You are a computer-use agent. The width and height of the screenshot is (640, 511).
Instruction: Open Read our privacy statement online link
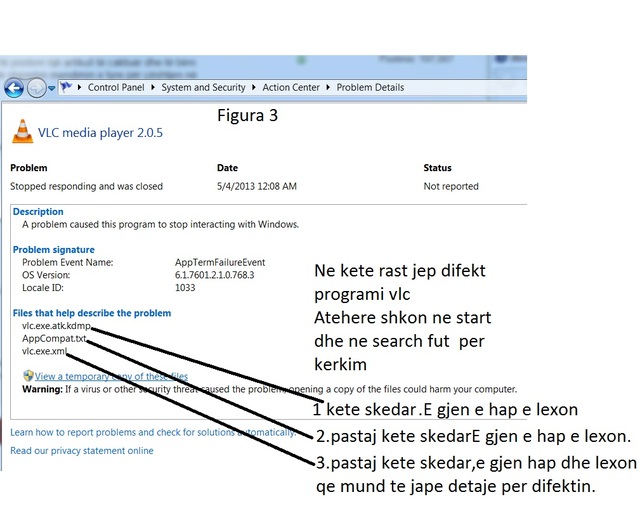coord(82,451)
